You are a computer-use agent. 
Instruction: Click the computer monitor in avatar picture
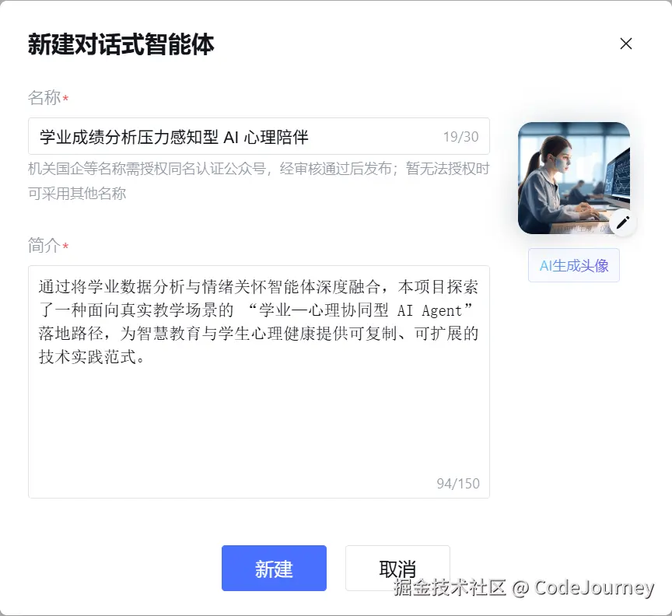tap(616, 180)
